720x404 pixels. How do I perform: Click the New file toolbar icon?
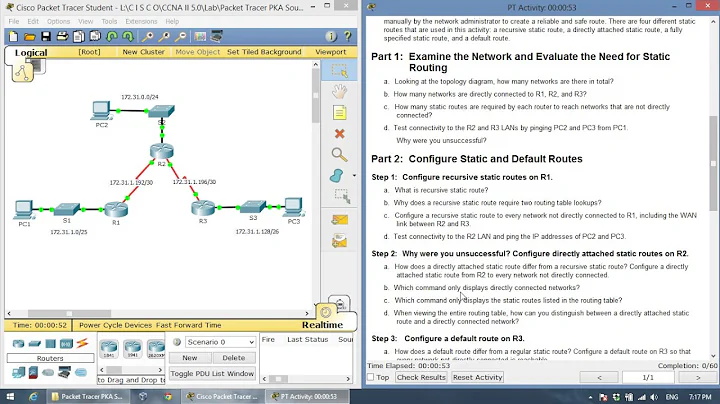pos(13,36)
